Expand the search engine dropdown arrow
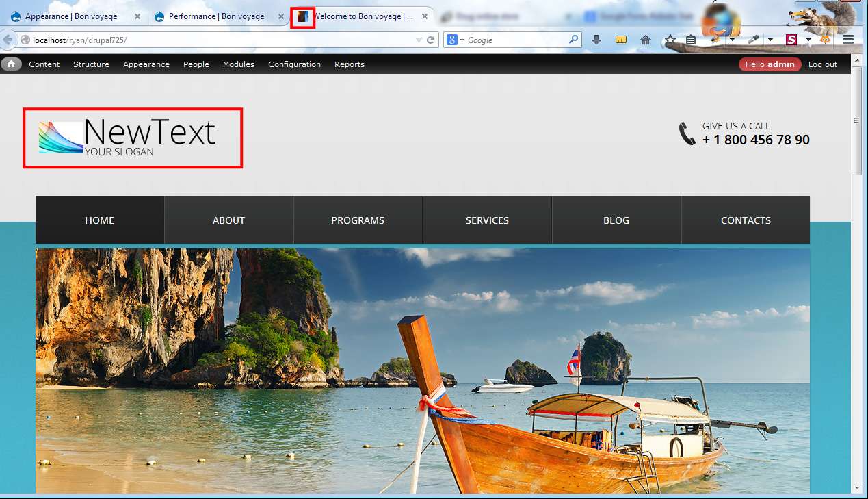Screen dimensions: 868x499 (462, 40)
